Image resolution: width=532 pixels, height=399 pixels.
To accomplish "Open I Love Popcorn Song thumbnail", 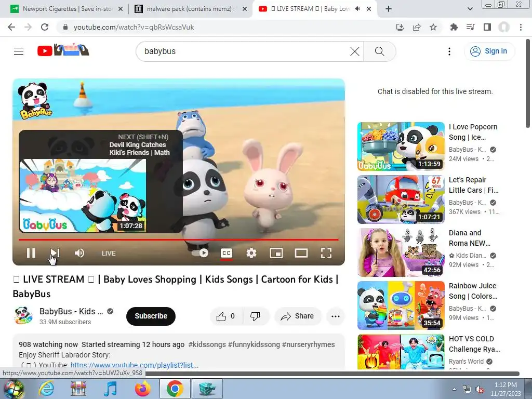I will point(401,146).
